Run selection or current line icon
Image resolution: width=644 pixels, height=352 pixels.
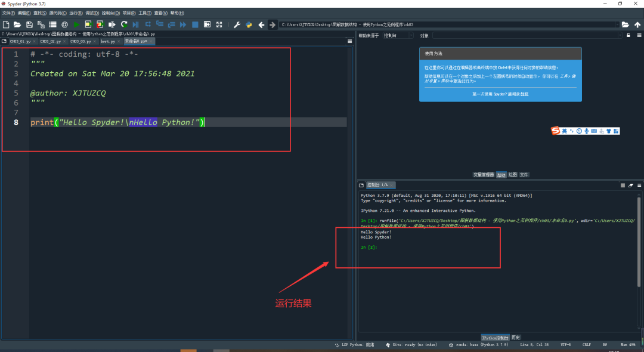click(x=112, y=24)
